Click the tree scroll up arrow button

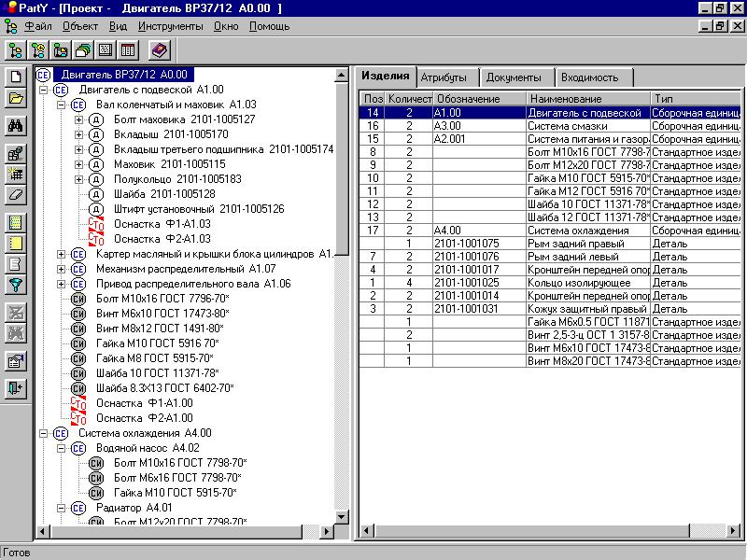click(x=342, y=76)
